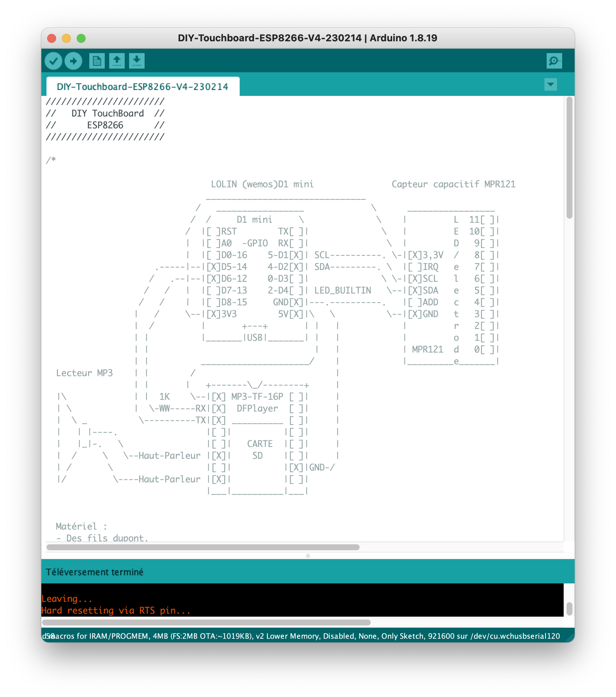This screenshot has width=616, height=697.
Task: Click the "Lecteur MP3" text in the editor
Action: click(84, 373)
